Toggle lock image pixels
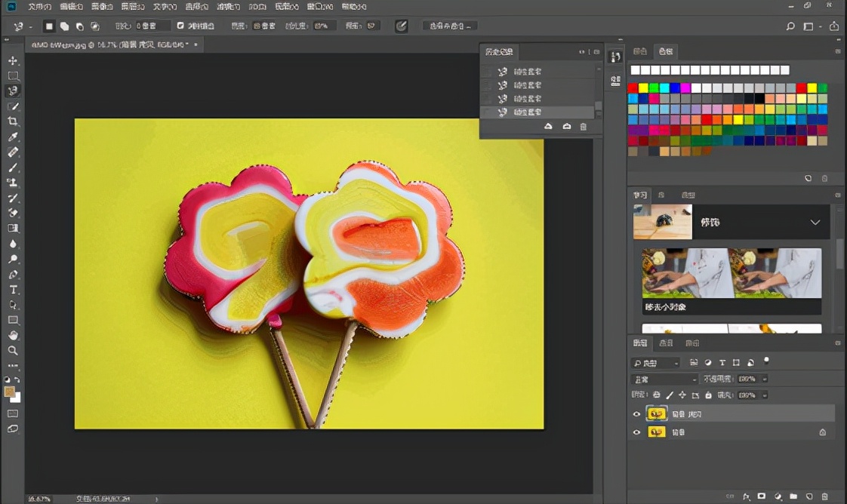Viewport: 847px width, 504px height. (670, 395)
